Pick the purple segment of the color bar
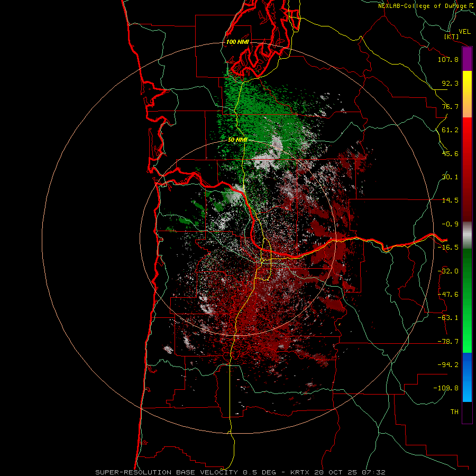The image size is (476, 476). point(467,59)
